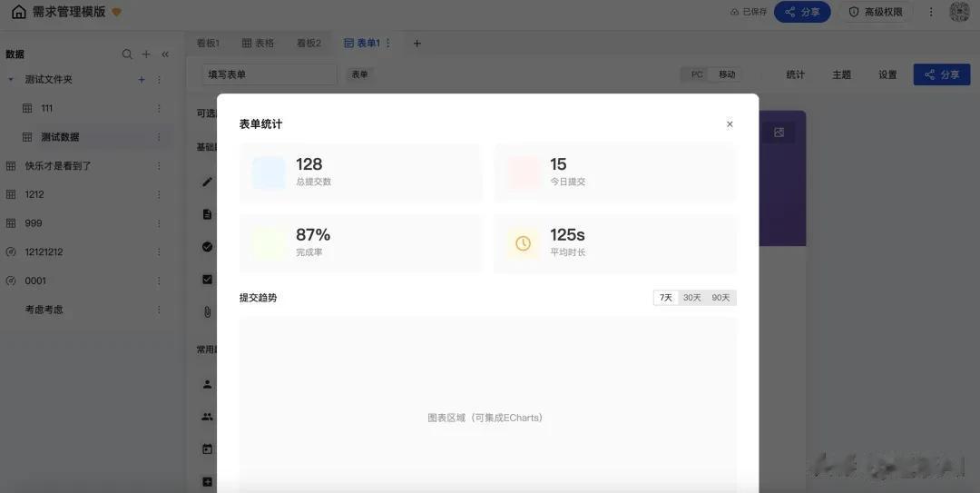Click the pencil text field component icon
Image resolution: width=980 pixels, height=493 pixels.
[x=207, y=182]
